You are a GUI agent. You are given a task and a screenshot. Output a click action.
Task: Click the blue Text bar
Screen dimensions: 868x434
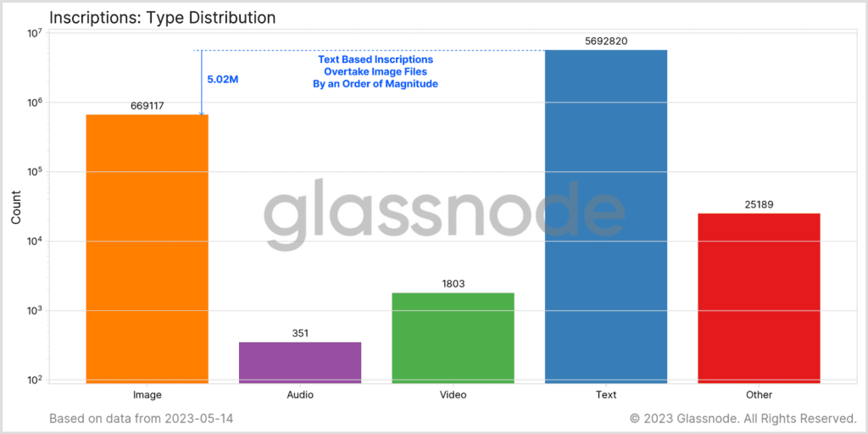pyautogui.click(x=605, y=215)
